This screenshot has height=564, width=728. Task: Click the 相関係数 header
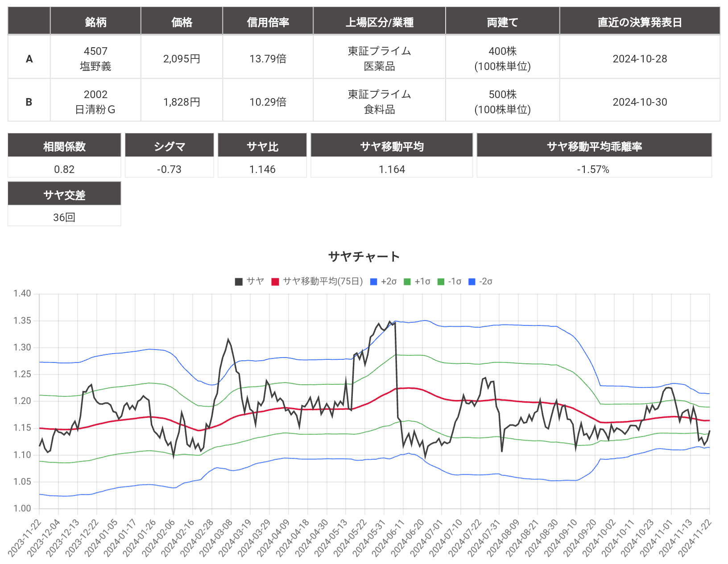pyautogui.click(x=64, y=145)
